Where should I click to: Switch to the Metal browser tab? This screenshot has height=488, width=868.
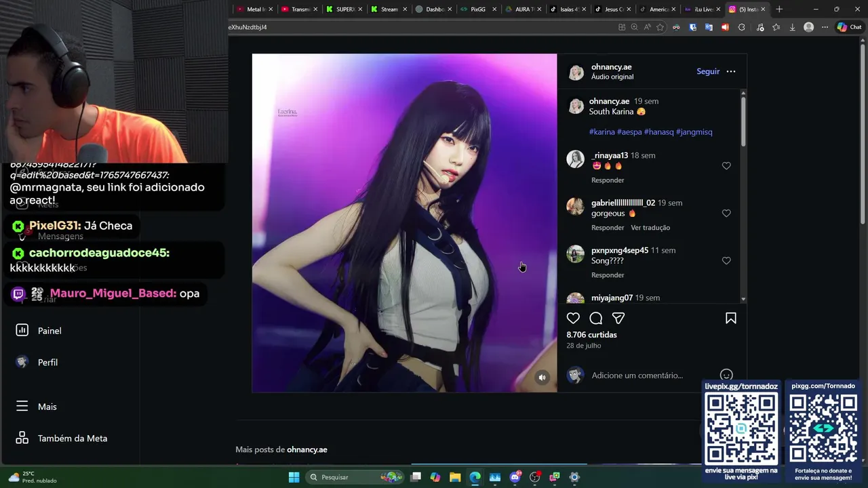pos(254,9)
